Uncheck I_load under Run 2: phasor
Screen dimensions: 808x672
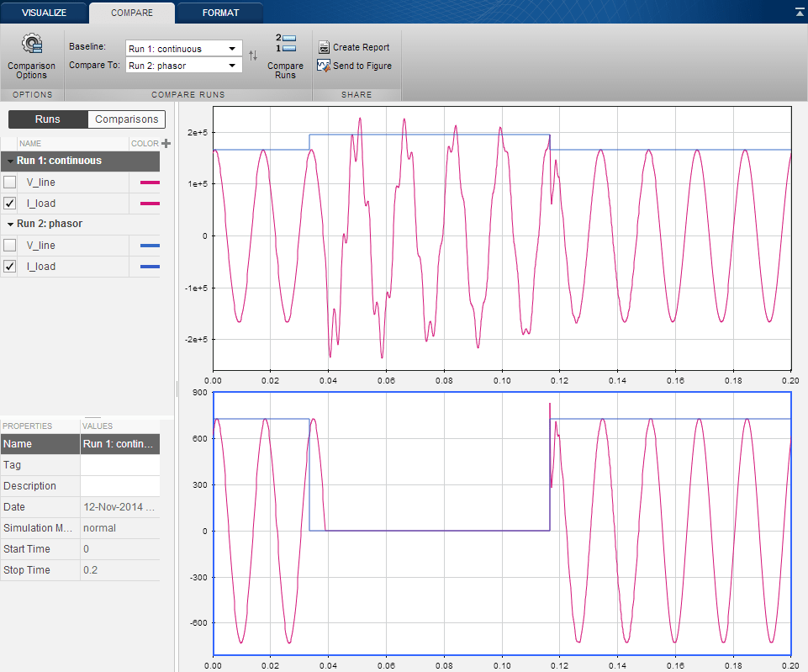click(9, 266)
